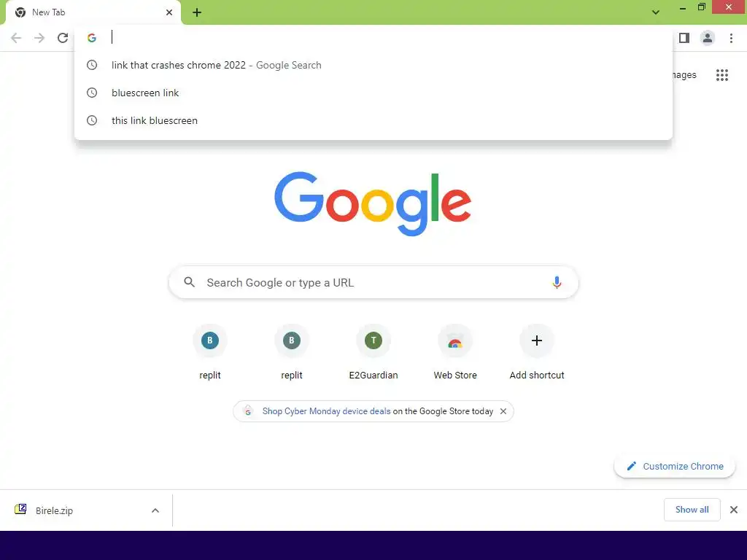Focus the "Search Google or type a URL" box
Screen dimensions: 747x560
point(373,282)
